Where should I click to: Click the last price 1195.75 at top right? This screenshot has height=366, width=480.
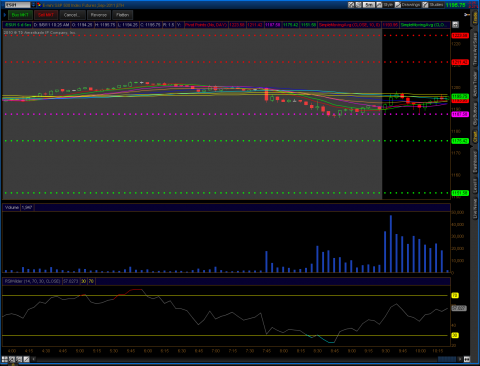point(456,5)
